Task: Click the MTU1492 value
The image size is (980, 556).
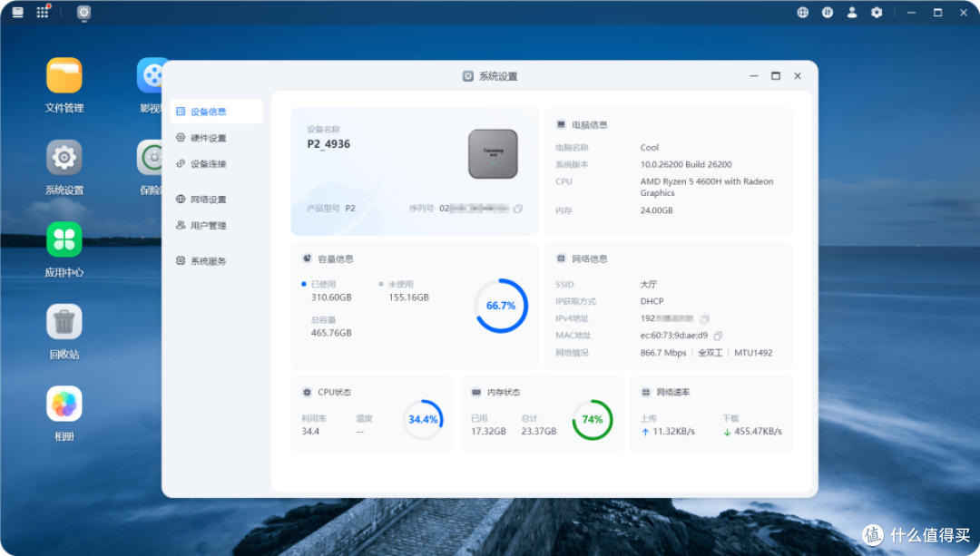Action: pyautogui.click(x=753, y=353)
